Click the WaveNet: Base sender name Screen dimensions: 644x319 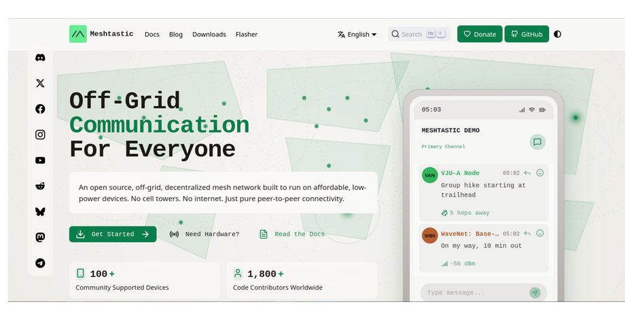click(470, 233)
